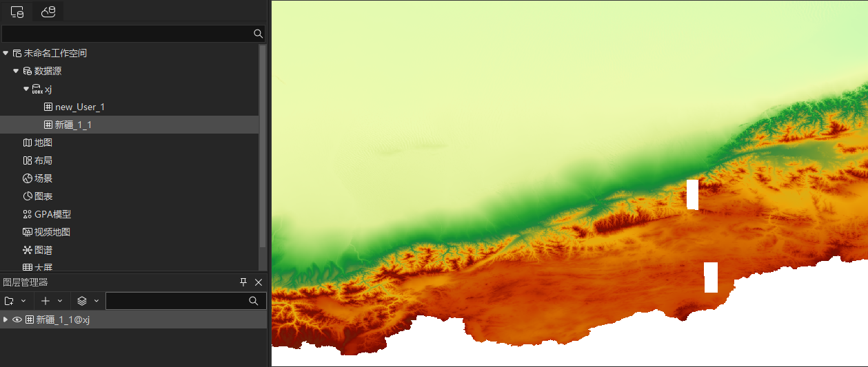Close the 图层管理器 panel

point(259,282)
